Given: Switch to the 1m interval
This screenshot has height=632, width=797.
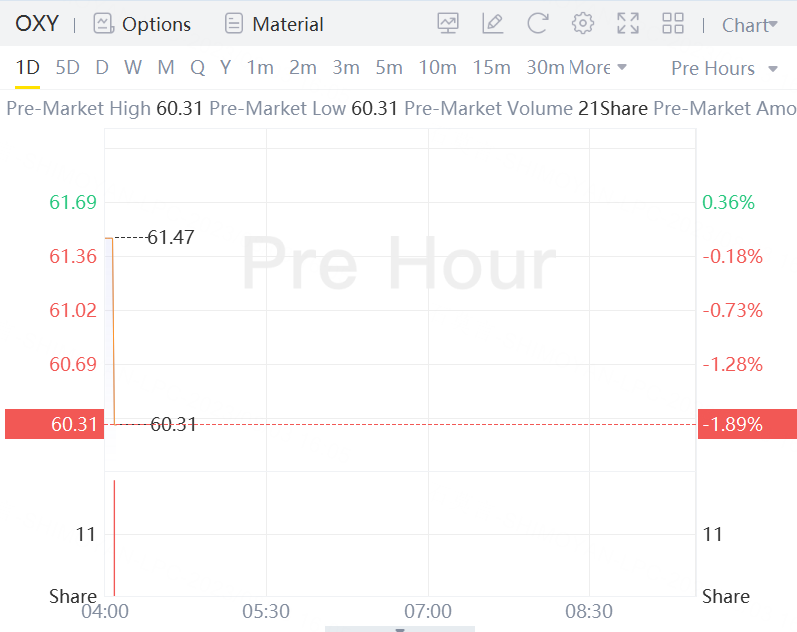Looking at the screenshot, I should (260, 68).
